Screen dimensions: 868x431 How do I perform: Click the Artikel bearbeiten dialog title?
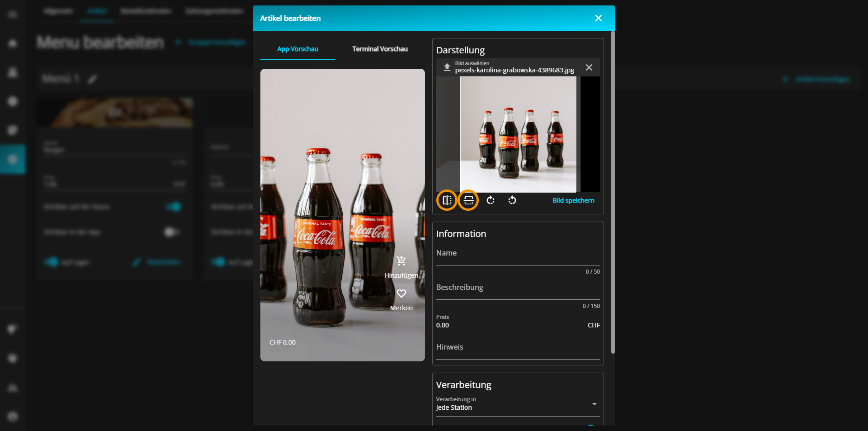(290, 18)
